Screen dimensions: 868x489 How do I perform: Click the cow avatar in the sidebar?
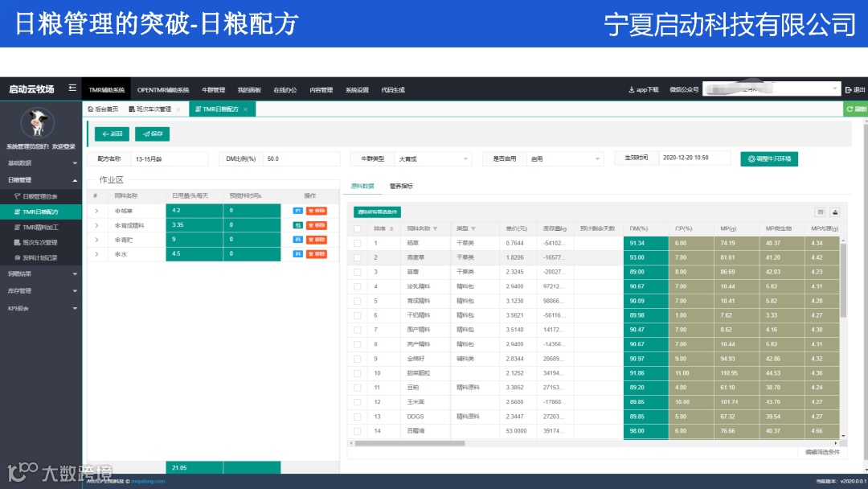pos(38,122)
